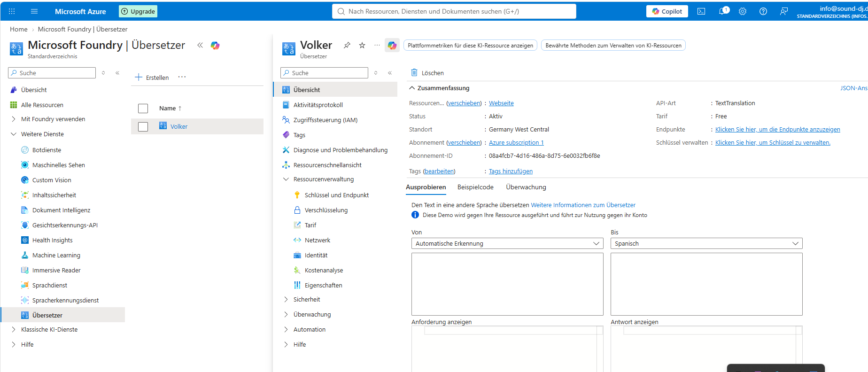
Task: Open the Automatische Erkennung source language dropdown
Action: point(507,243)
